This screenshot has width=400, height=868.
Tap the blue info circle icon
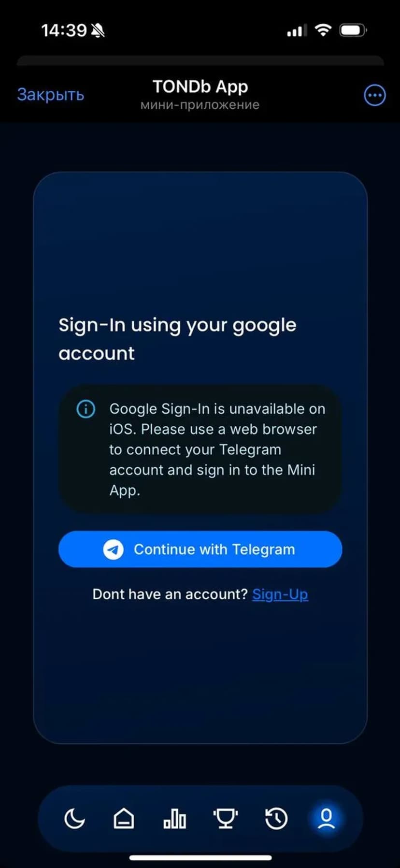[x=86, y=409]
